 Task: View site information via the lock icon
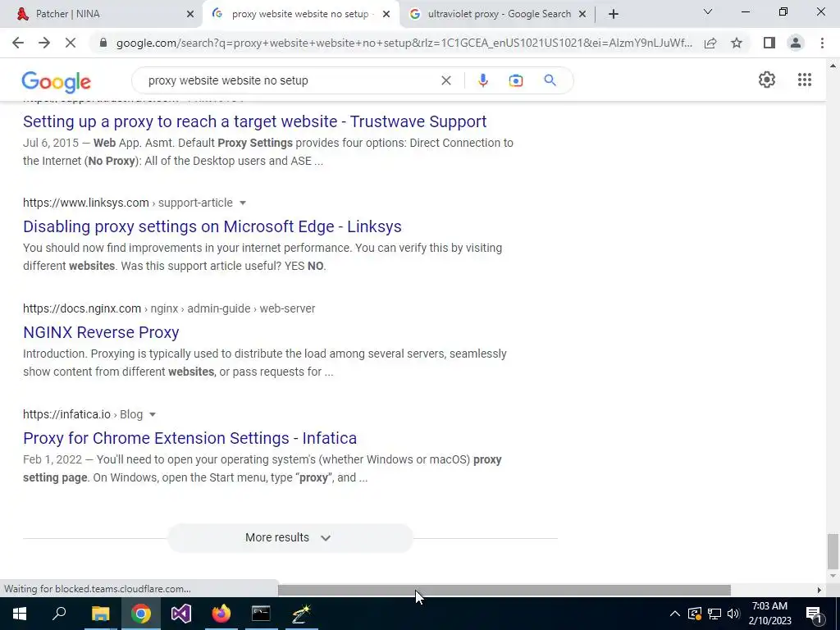coord(103,43)
